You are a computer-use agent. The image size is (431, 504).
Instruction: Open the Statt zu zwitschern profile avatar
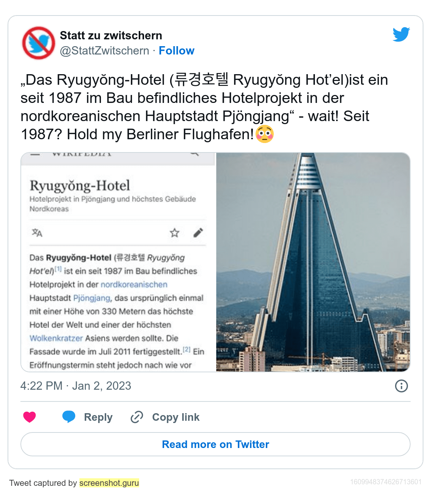[x=39, y=43]
